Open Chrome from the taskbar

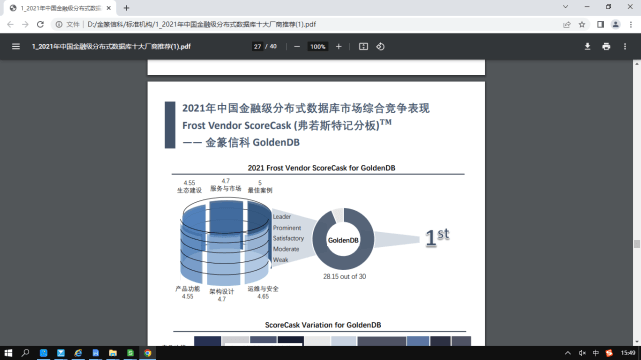(x=148, y=353)
